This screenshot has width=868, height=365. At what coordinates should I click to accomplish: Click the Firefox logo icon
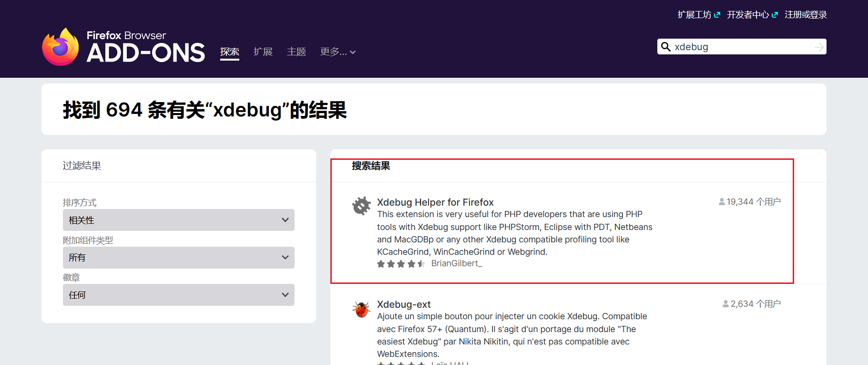[x=61, y=47]
